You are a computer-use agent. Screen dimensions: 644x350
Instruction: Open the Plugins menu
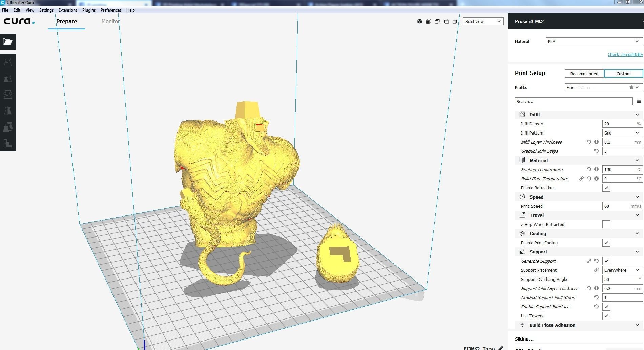pyautogui.click(x=89, y=10)
